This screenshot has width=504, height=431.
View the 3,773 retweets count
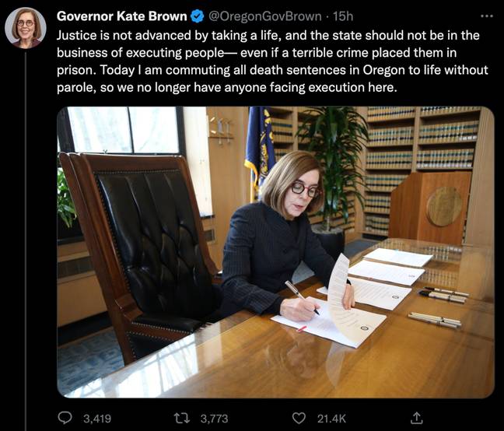(214, 419)
